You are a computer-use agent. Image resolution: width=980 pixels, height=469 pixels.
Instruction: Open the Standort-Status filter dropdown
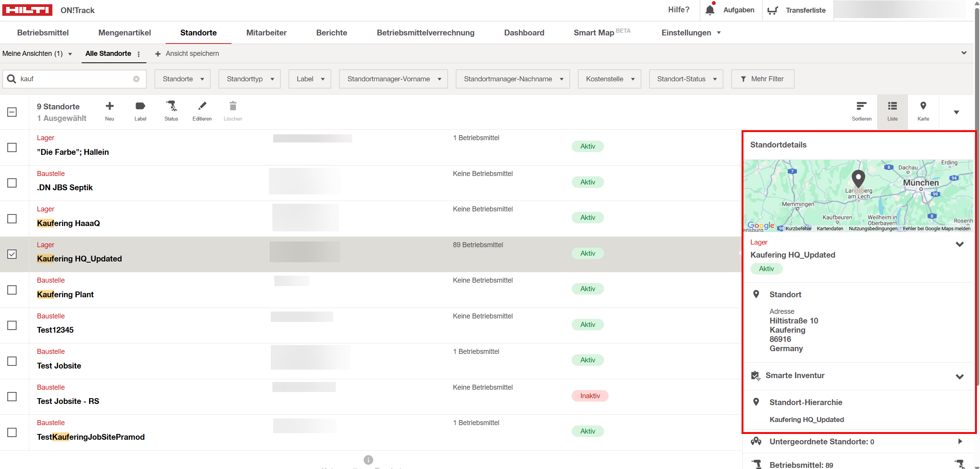tap(686, 79)
